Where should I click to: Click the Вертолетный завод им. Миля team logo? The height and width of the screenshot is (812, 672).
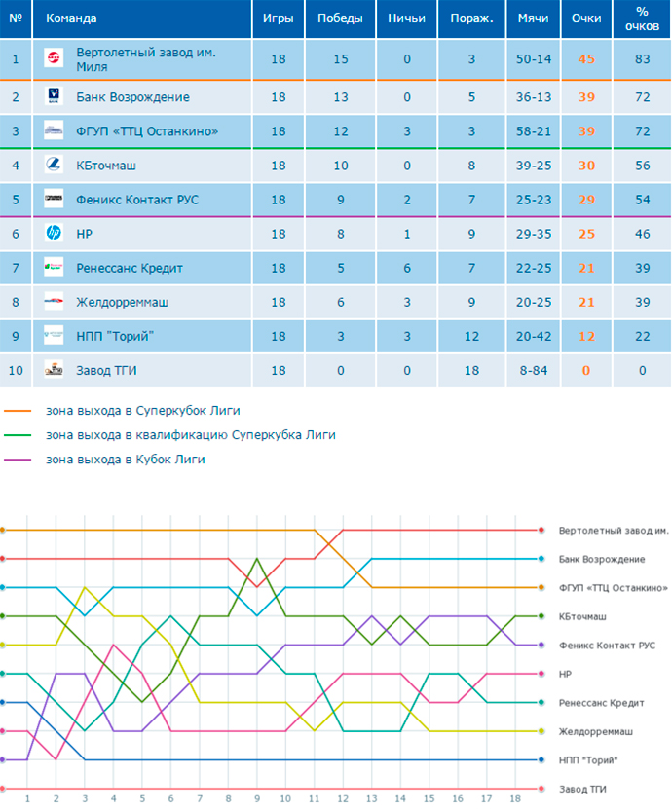(x=54, y=57)
